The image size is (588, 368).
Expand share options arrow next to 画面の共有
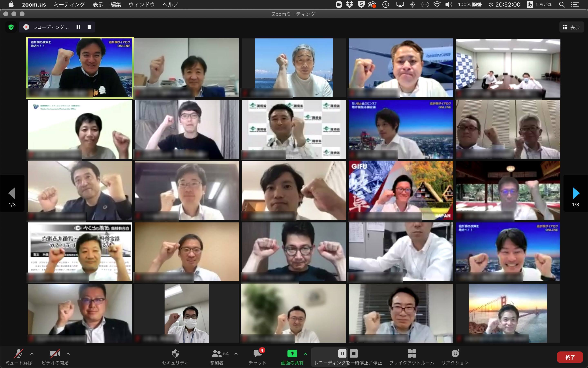(305, 354)
